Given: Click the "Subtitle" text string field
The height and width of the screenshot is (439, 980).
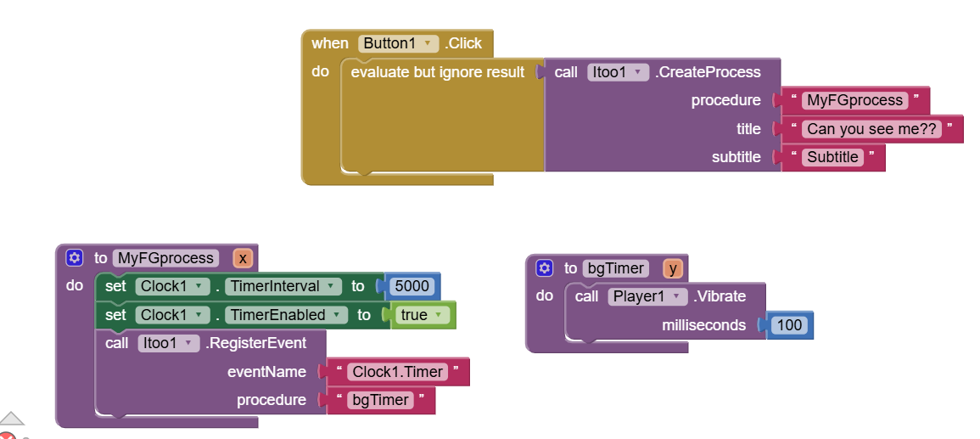Looking at the screenshot, I should [832, 157].
